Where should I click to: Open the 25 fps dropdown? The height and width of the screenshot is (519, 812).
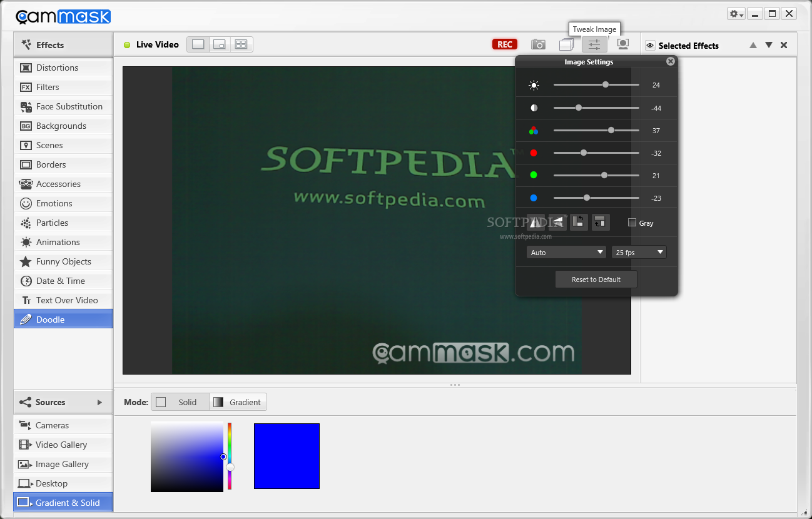coord(639,252)
